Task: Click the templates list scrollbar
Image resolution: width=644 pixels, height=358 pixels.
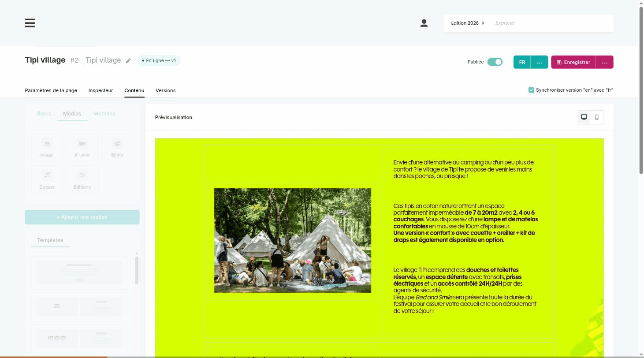Action: (137, 270)
